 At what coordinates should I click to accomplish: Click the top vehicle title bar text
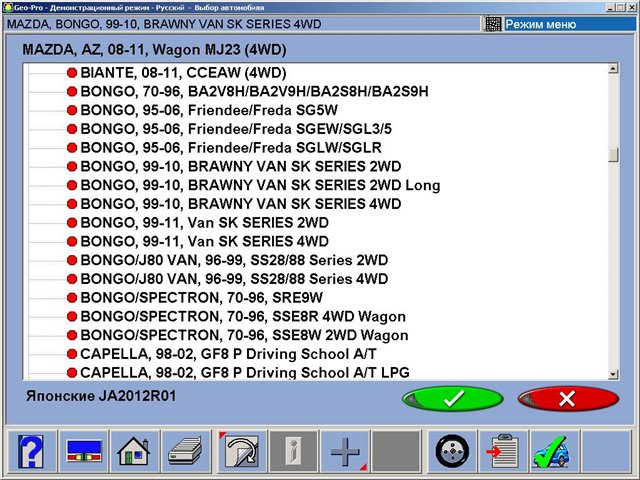point(164,24)
